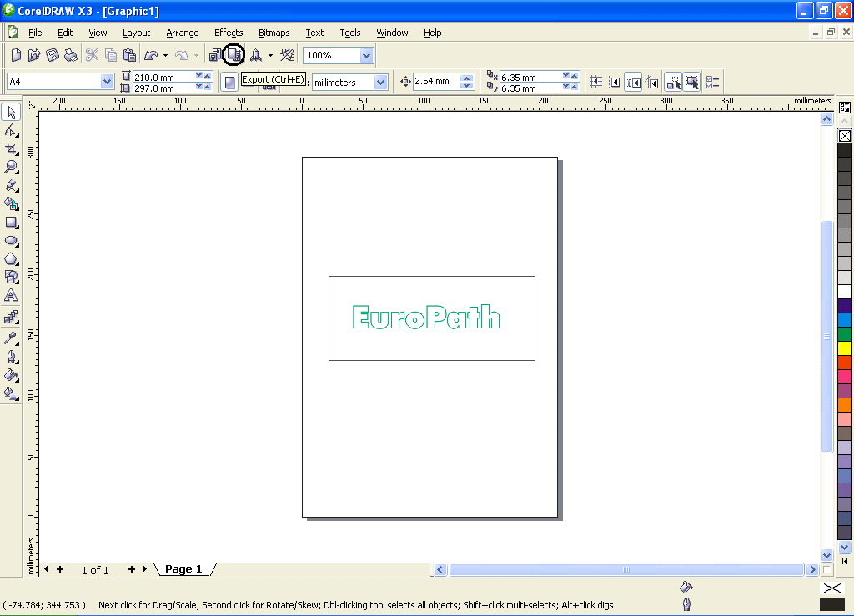Viewport: 854px width, 616px height.
Task: Select the Fill tool
Action: [x=11, y=375]
